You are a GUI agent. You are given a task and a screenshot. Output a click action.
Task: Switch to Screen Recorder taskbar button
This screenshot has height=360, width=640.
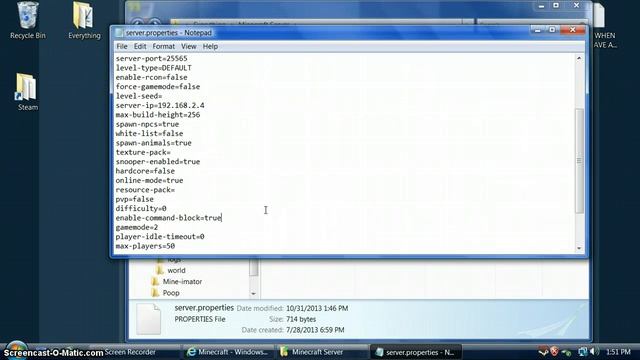[130, 352]
